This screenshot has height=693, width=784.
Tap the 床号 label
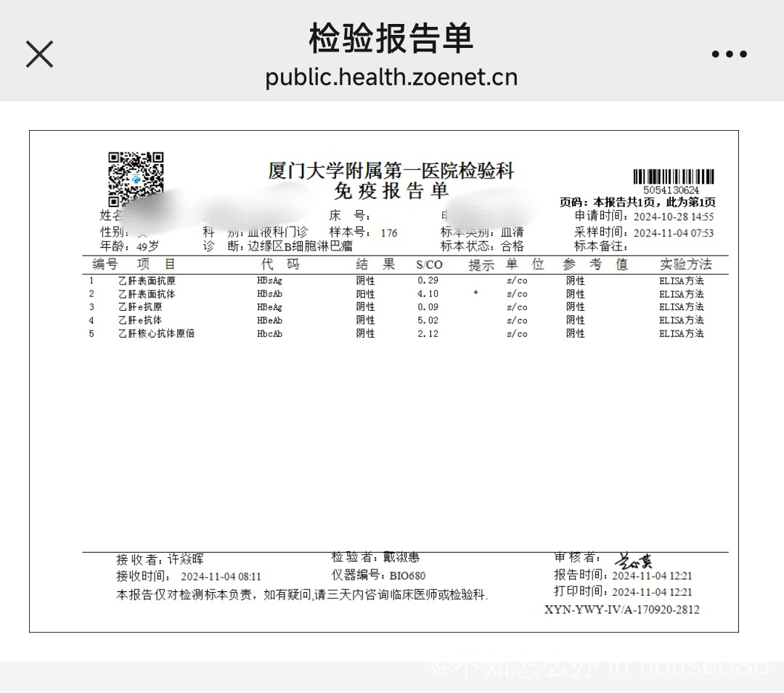349,216
